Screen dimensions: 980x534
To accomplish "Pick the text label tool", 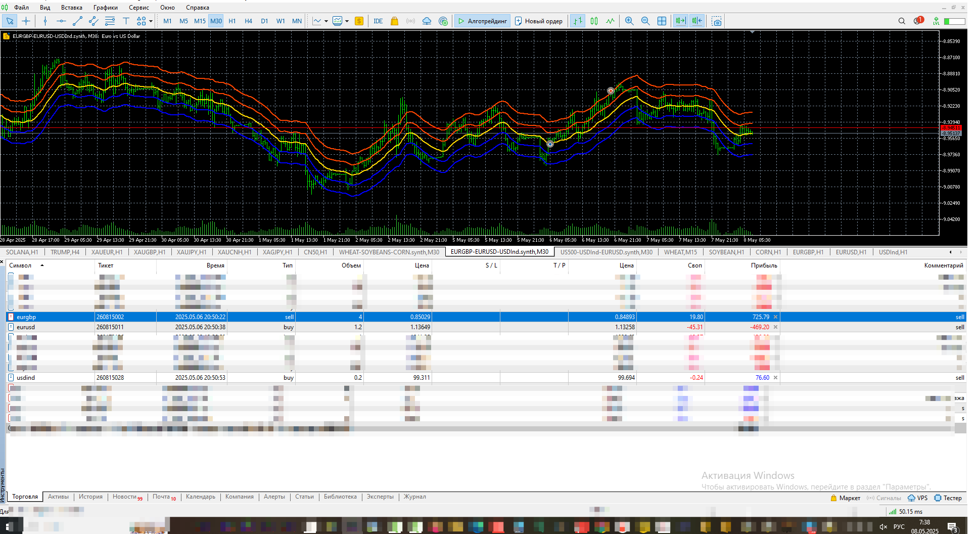I will coord(126,21).
